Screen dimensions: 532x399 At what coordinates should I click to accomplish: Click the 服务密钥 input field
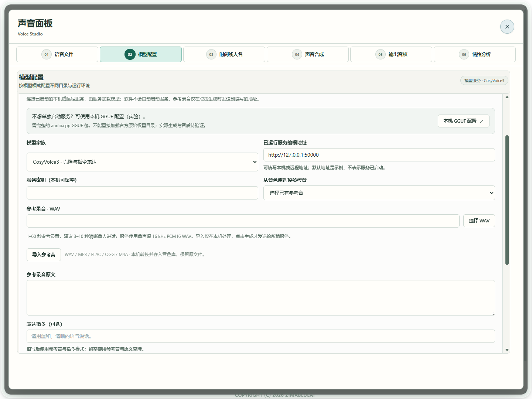pos(142,193)
